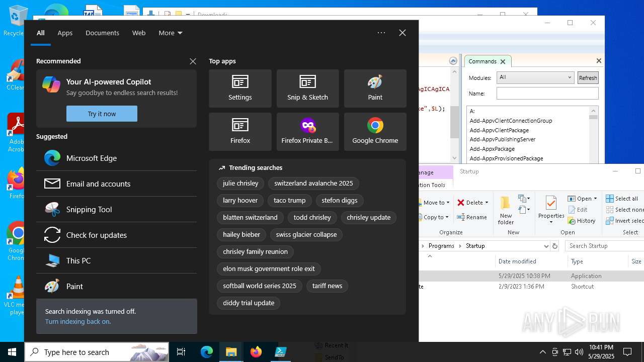Image resolution: width=644 pixels, height=362 pixels.
Task: Open search panel options ellipsis
Action: [x=381, y=33]
